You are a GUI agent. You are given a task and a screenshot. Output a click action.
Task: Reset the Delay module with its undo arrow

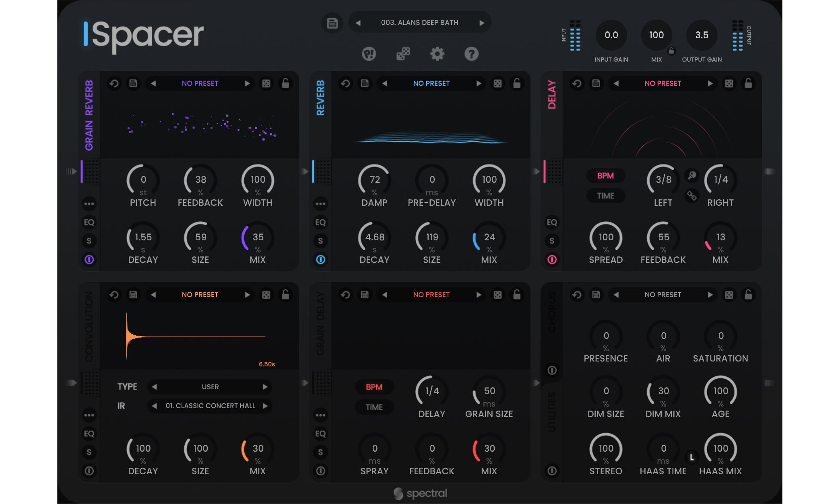[576, 83]
